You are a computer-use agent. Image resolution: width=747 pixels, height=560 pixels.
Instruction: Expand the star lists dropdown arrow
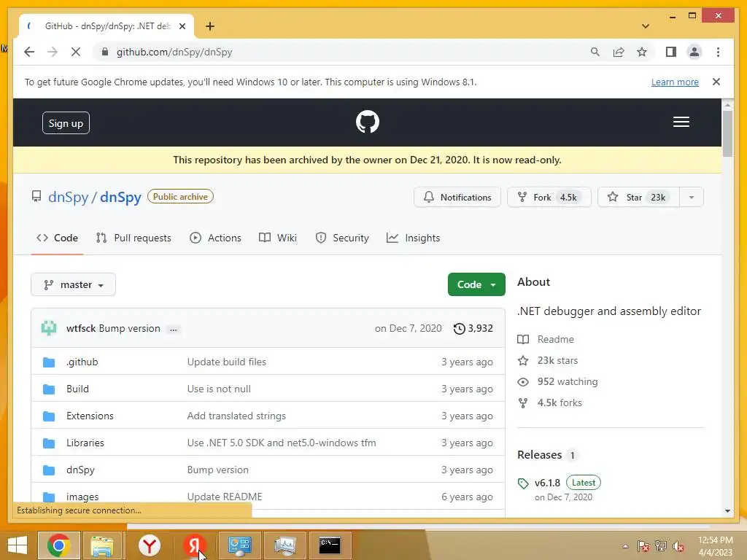[x=692, y=197]
